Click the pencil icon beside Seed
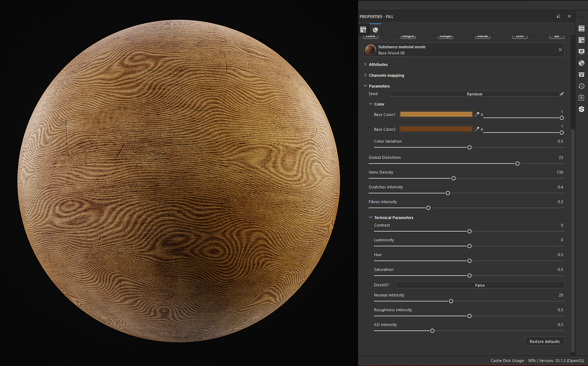 [x=562, y=94]
